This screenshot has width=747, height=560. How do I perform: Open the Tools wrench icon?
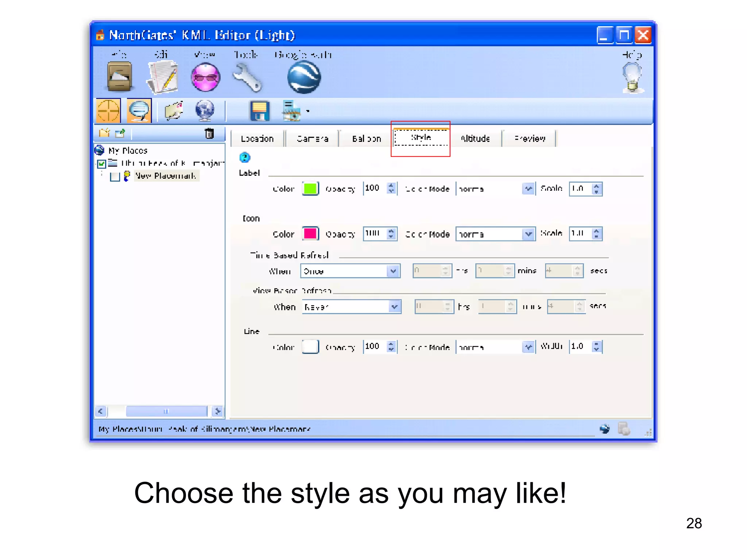pyautogui.click(x=247, y=77)
